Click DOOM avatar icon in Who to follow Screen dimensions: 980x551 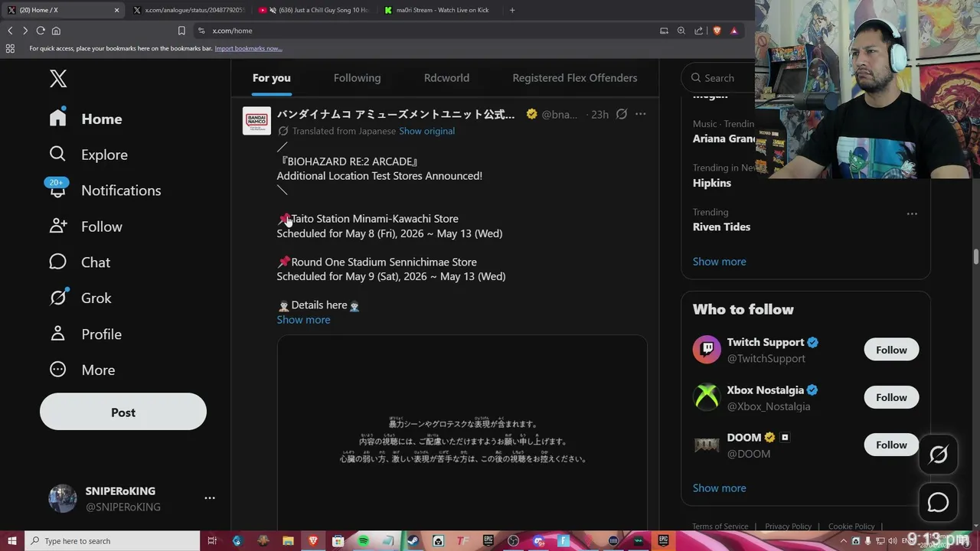[707, 445]
